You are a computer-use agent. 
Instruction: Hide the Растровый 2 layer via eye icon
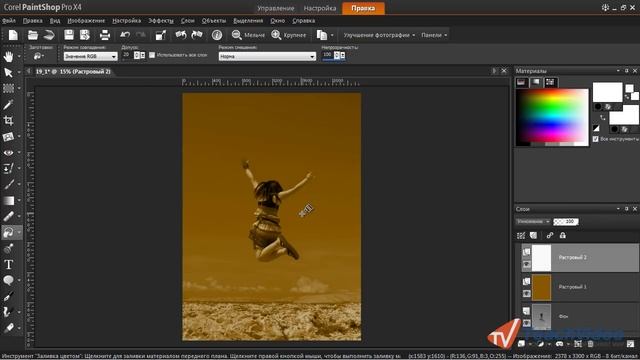tap(527, 265)
